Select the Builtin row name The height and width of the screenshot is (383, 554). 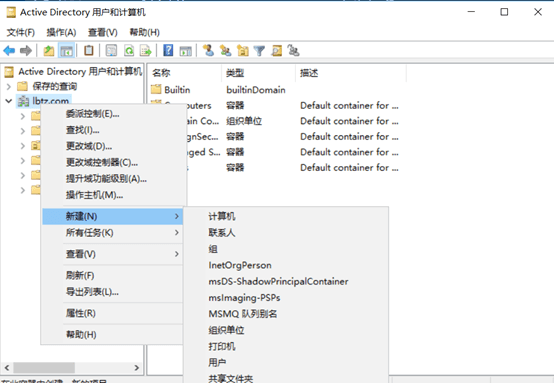[x=177, y=90]
